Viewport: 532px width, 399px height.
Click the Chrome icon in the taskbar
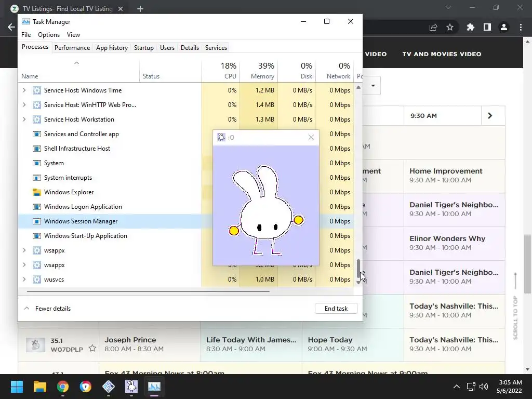pos(63,387)
